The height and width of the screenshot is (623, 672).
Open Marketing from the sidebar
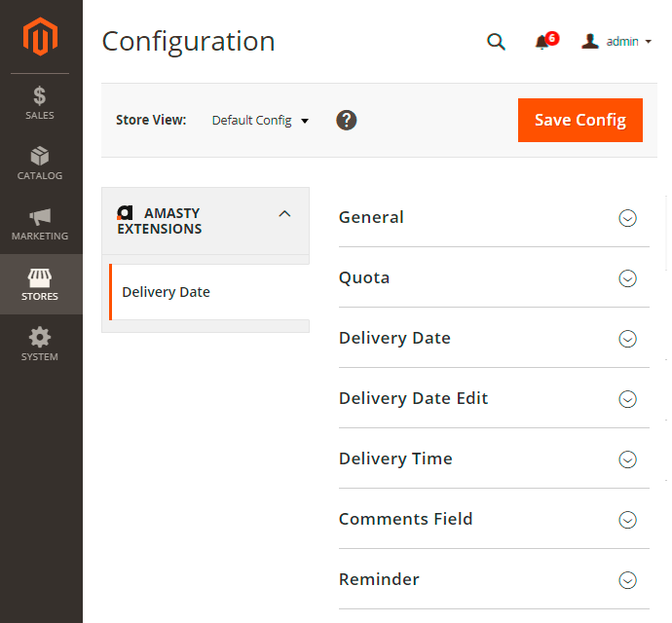[41, 224]
